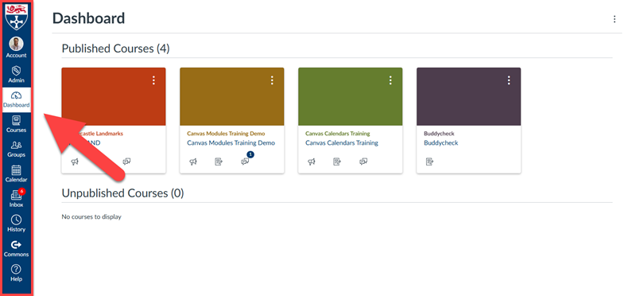Viewport: 644px width, 296px height.
Task: Open Discussions icon with badge on Modules Training Demo card
Action: [x=245, y=162]
